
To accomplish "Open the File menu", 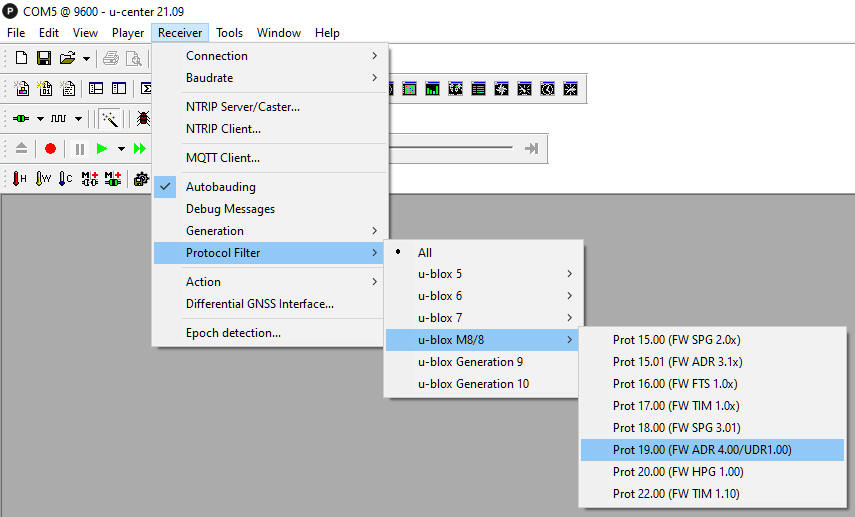I will tap(16, 33).
